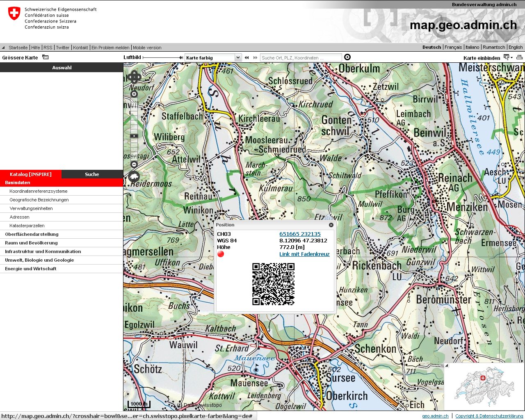Switch to the Suche tab
This screenshot has width=525, height=420.
point(92,174)
